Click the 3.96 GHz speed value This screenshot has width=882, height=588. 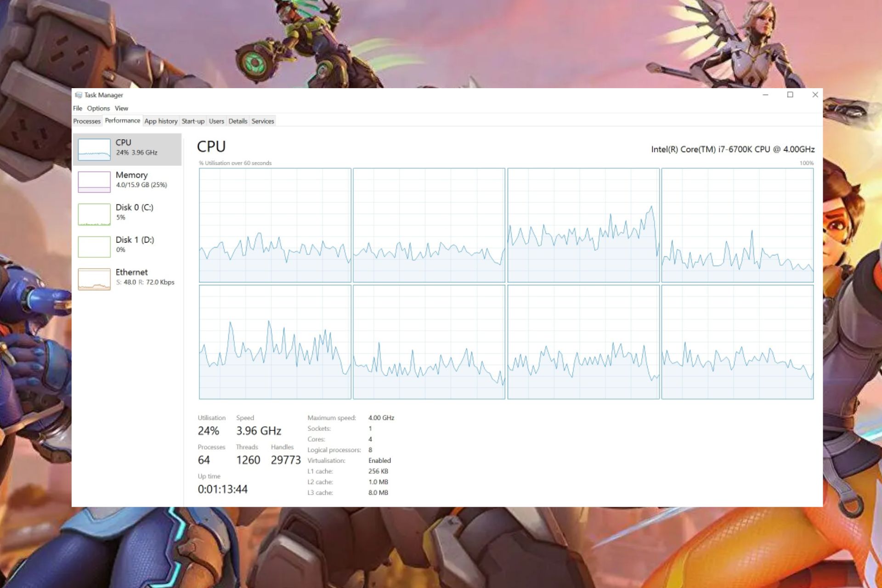[259, 431]
